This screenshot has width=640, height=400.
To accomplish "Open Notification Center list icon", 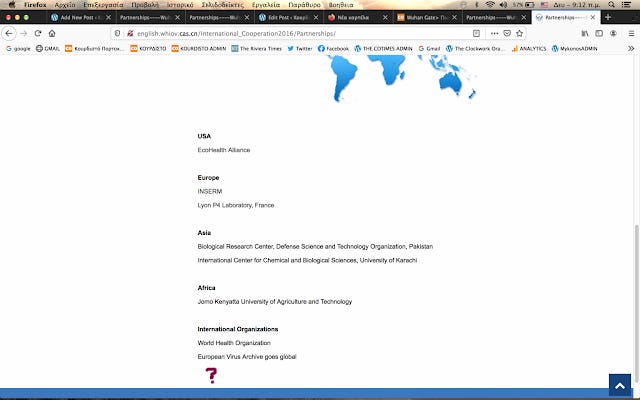I will click(x=626, y=5).
